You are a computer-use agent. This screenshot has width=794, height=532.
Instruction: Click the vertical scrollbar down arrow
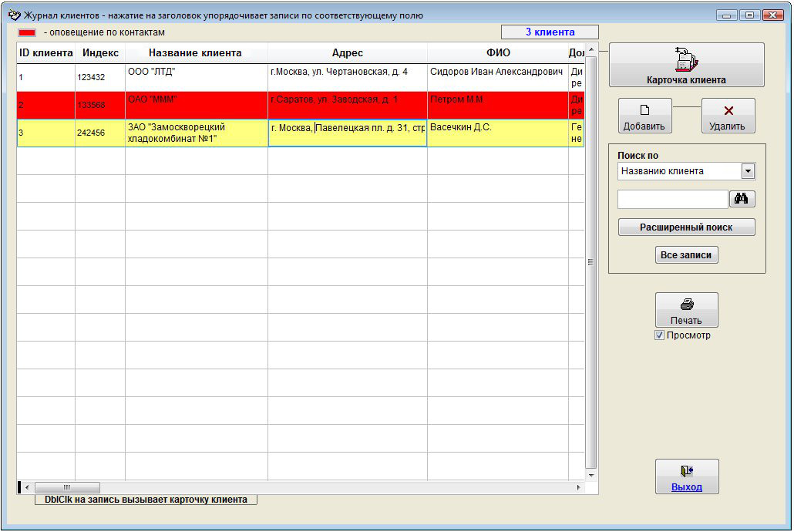tap(591, 475)
